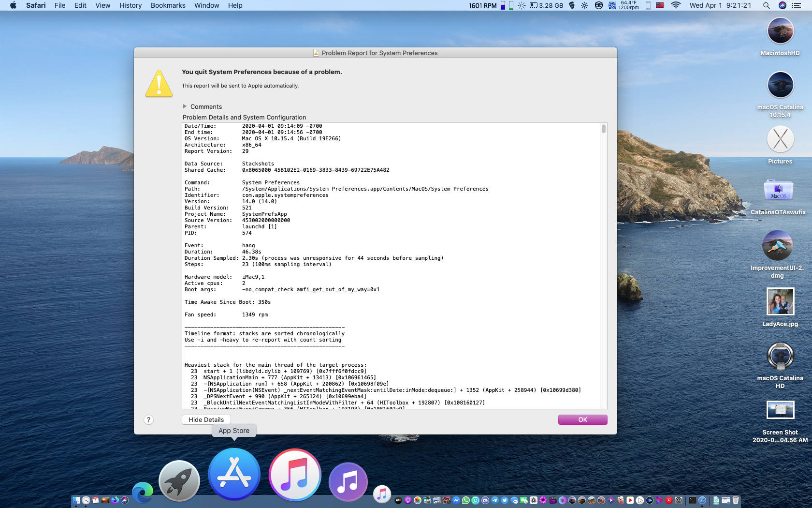The image size is (812, 508).
Task: Click the Siri icon in the menu bar
Action: pyautogui.click(x=783, y=5)
